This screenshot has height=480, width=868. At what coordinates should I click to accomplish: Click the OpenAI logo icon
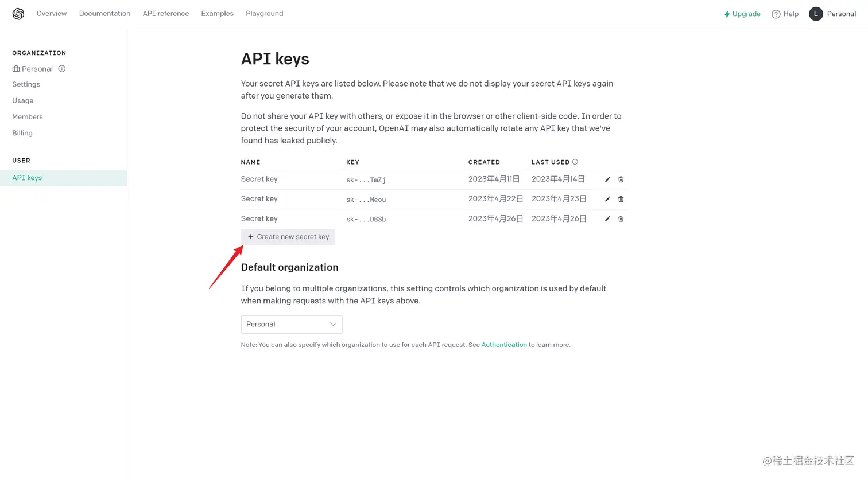[x=18, y=14]
